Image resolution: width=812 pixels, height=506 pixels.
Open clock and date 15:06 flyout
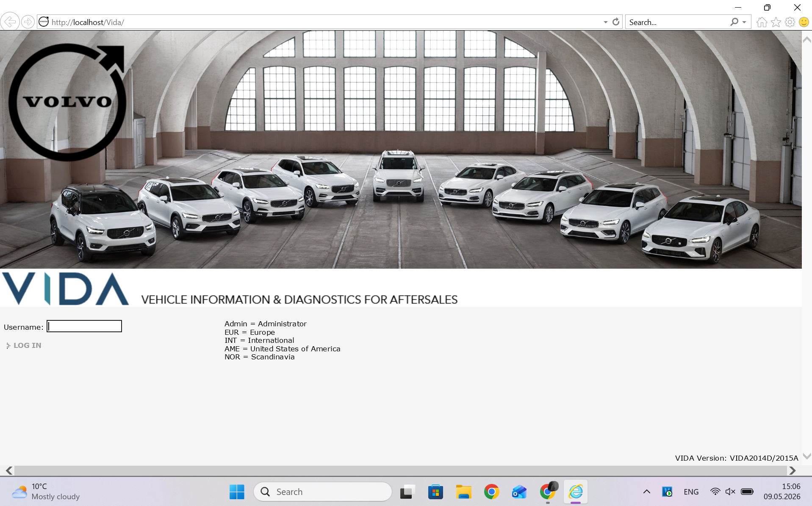tap(782, 492)
